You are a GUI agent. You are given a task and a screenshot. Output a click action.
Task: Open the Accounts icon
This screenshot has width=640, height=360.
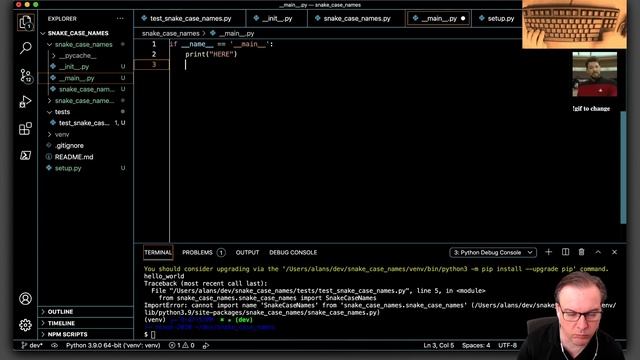(x=25, y=299)
